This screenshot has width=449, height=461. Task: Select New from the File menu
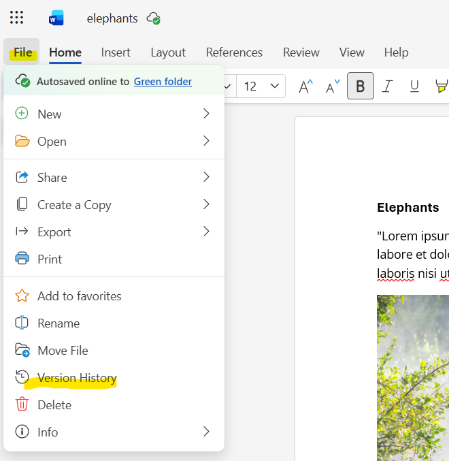(114, 114)
